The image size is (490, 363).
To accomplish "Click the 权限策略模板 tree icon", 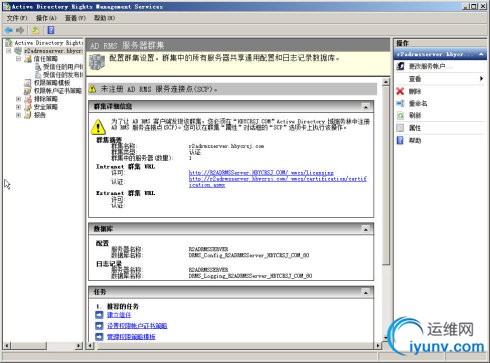I will tap(28, 83).
